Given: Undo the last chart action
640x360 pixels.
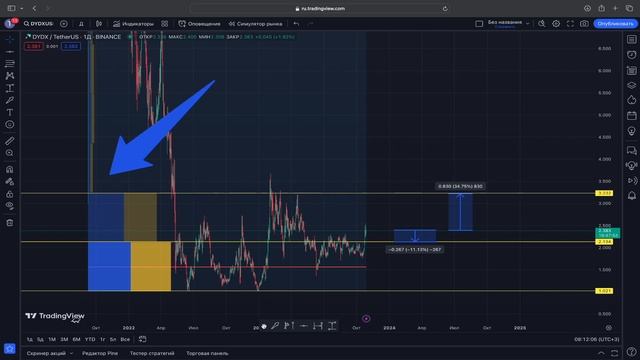Looking at the screenshot, I should tap(296, 24).
